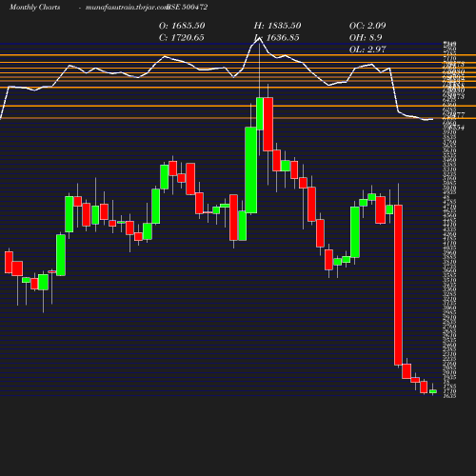Image resolution: width=476 pixels, height=476 pixels.
Task: Select the low value ending "1636.85"
Action: (277, 37)
